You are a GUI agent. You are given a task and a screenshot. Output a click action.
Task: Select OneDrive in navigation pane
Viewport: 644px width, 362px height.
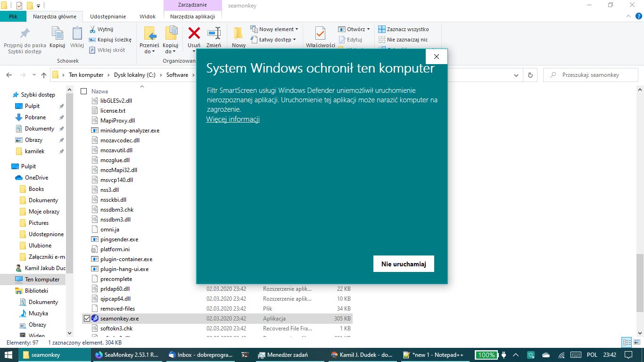pos(36,178)
